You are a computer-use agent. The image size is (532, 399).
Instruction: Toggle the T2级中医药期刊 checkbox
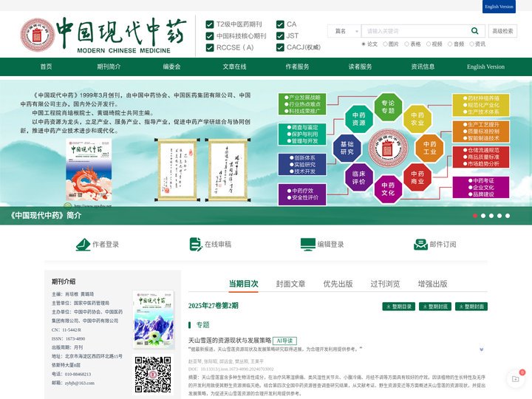point(210,24)
